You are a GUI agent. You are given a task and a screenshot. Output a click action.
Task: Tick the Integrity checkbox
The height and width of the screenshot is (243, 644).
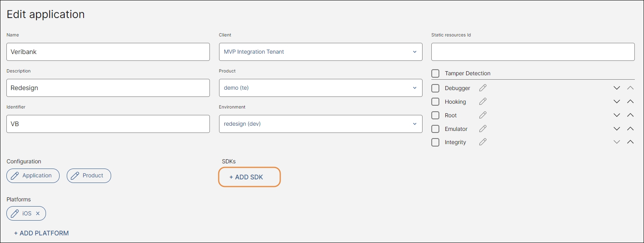tap(435, 142)
